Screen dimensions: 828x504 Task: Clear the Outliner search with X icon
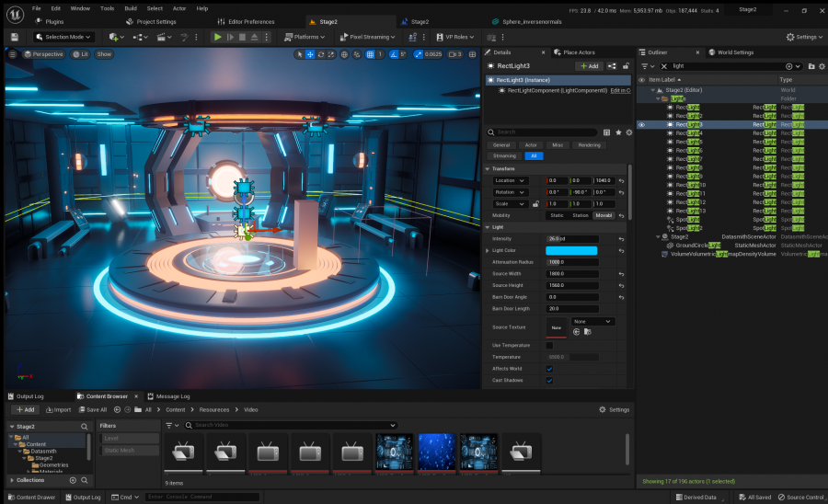(663, 66)
